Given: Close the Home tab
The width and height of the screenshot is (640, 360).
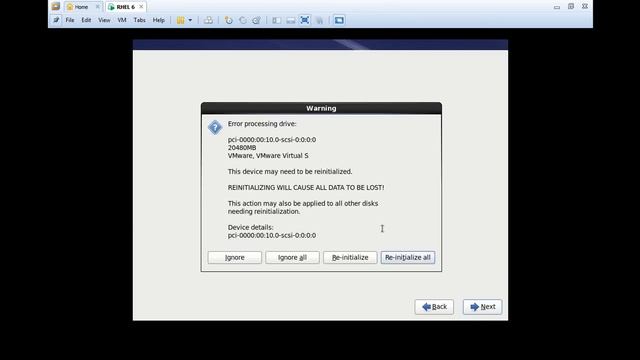Looking at the screenshot, I should tap(98, 7).
